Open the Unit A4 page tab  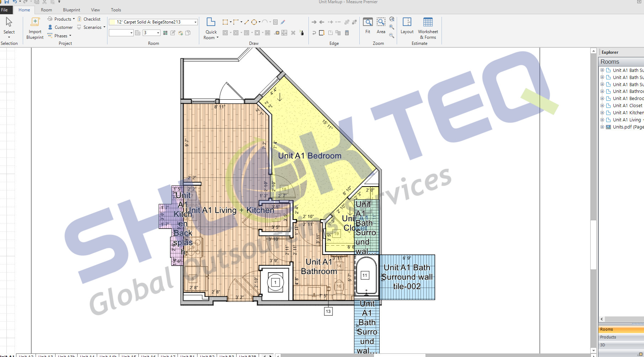87,356
